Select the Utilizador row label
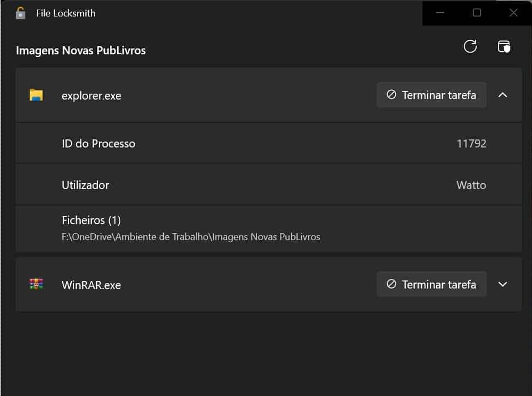This screenshot has width=532, height=396. coord(85,185)
